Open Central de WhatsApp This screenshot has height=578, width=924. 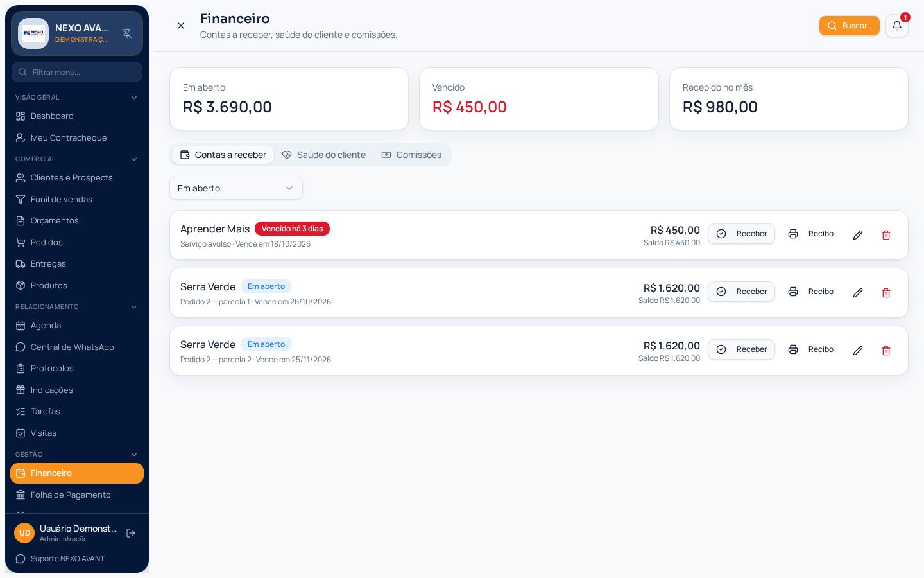pos(77,347)
